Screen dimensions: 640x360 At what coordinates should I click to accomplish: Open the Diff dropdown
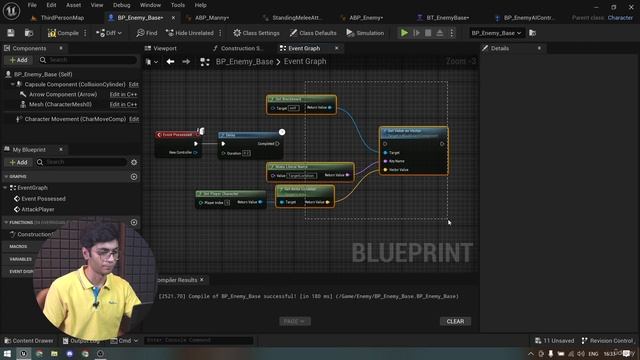coord(109,33)
